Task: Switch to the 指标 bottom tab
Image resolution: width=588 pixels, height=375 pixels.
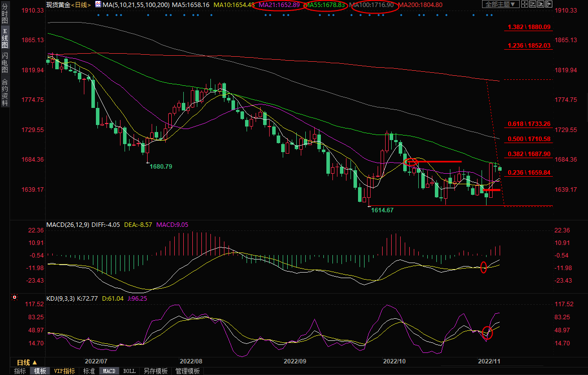Action: pos(20,371)
